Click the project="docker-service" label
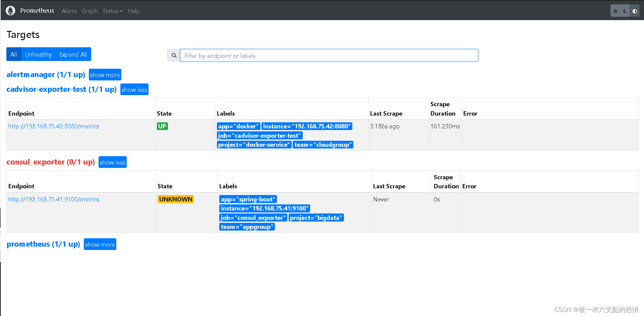 254,145
